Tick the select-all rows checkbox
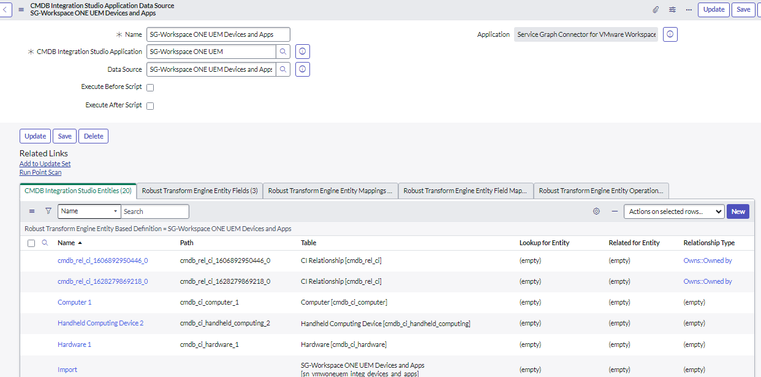This screenshot has height=377, width=761. (31, 243)
